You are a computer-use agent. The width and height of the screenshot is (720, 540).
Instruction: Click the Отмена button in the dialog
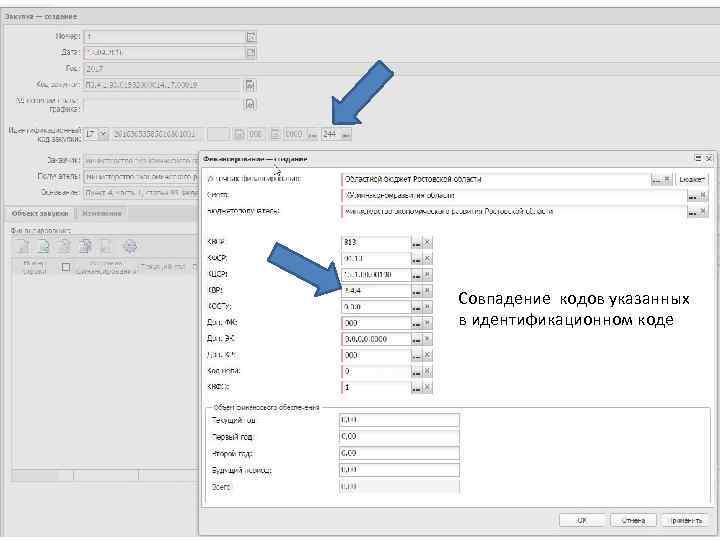tap(634, 520)
